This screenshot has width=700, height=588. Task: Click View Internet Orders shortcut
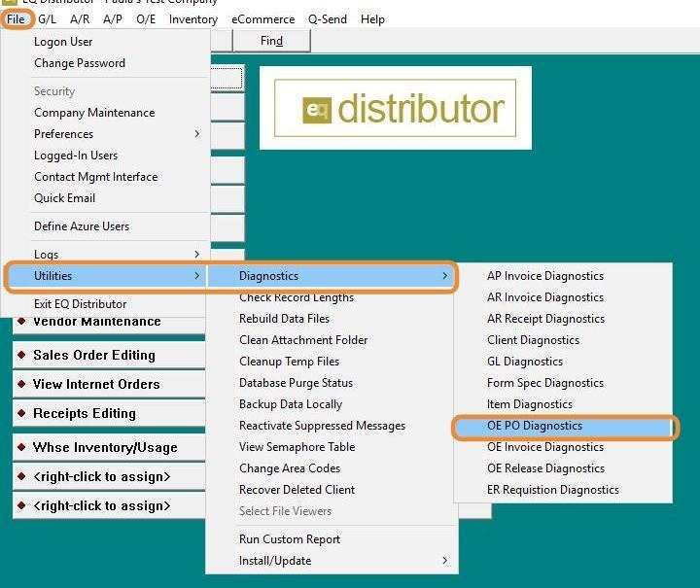pos(109,384)
